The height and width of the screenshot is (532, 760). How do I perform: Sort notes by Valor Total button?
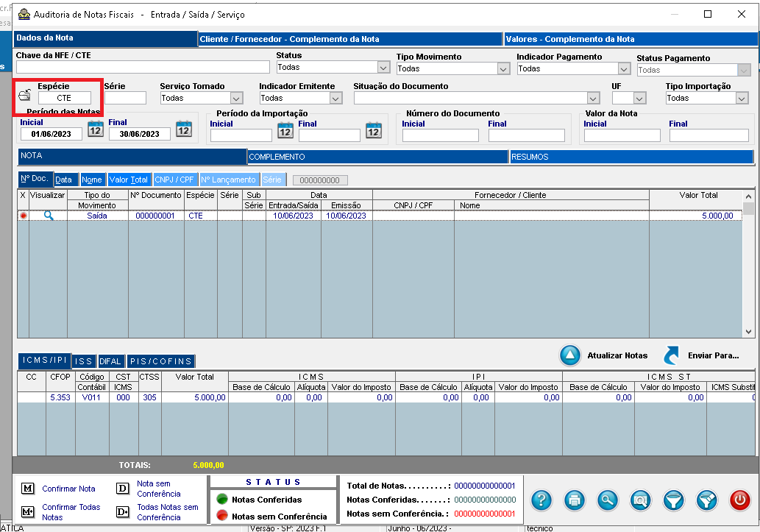tap(129, 180)
